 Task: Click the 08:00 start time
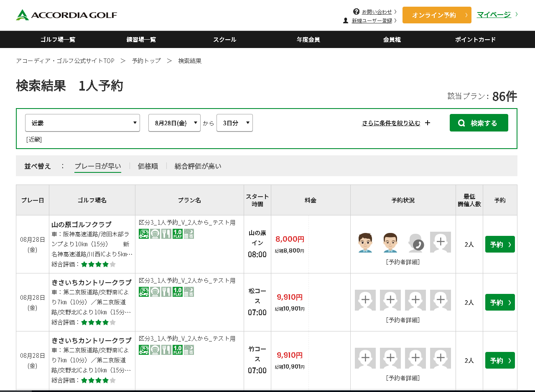click(x=257, y=254)
